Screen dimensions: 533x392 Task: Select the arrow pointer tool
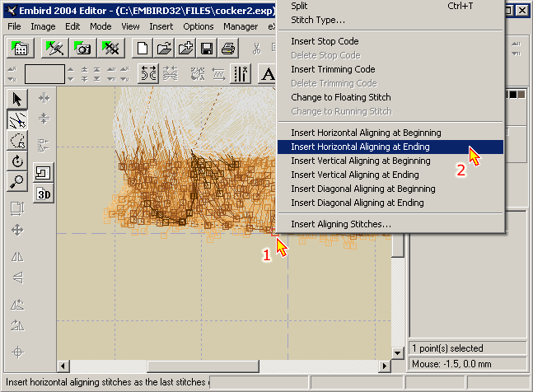pos(17,99)
